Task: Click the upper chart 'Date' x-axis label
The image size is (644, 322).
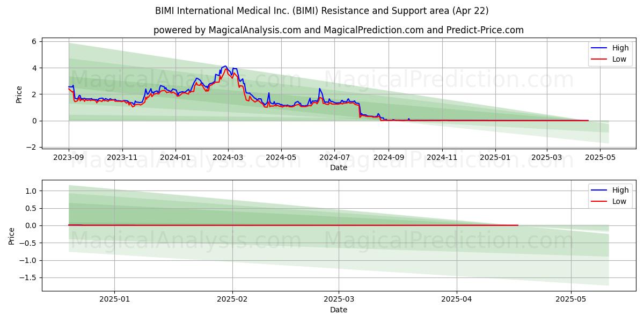Action: point(339,167)
